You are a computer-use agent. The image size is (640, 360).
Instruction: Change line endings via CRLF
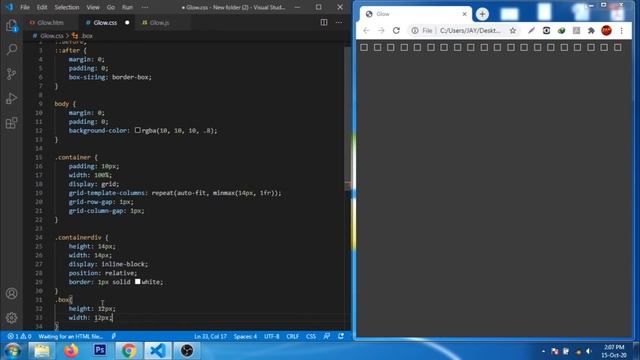[x=293, y=336]
